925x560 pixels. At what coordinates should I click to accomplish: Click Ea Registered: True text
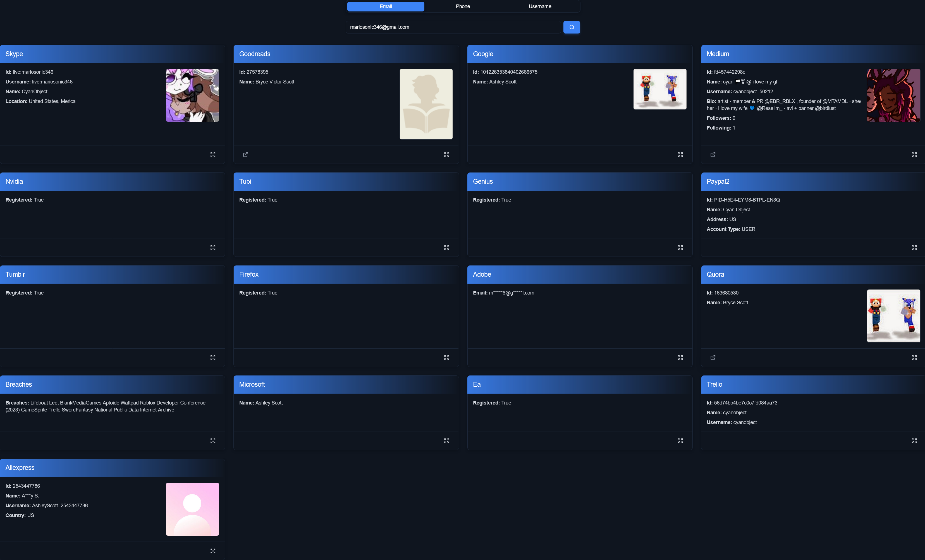click(x=492, y=403)
